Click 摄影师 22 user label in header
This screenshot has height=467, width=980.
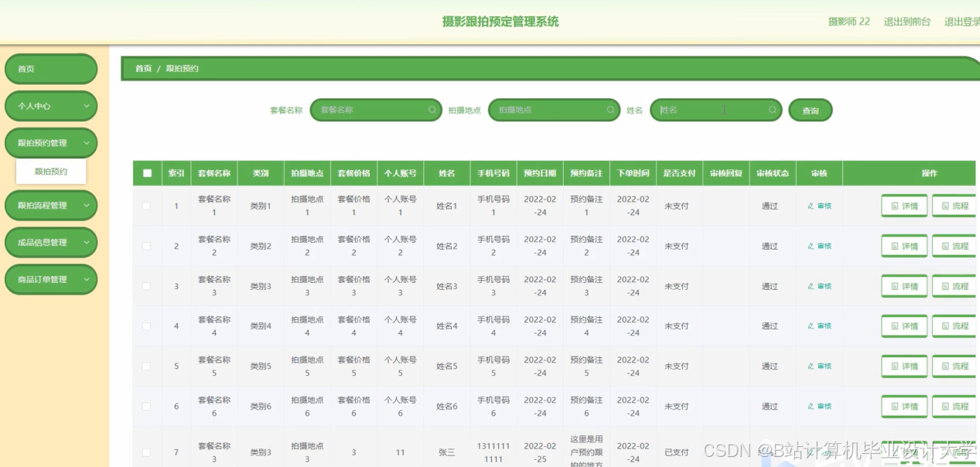(x=849, y=22)
